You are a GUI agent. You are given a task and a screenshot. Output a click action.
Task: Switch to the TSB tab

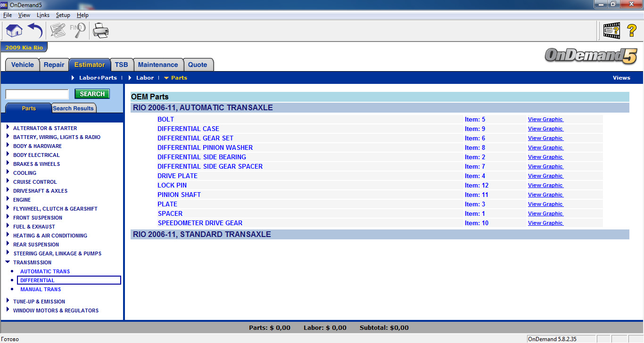122,65
